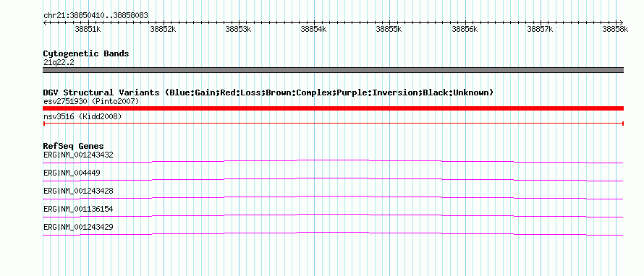Click the 38858k ruler tick label
Image resolution: width=644 pixels, height=276 pixels.
(x=615, y=29)
